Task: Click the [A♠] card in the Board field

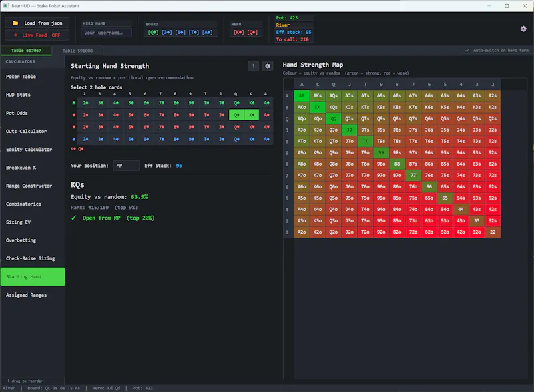Action: tap(207, 32)
